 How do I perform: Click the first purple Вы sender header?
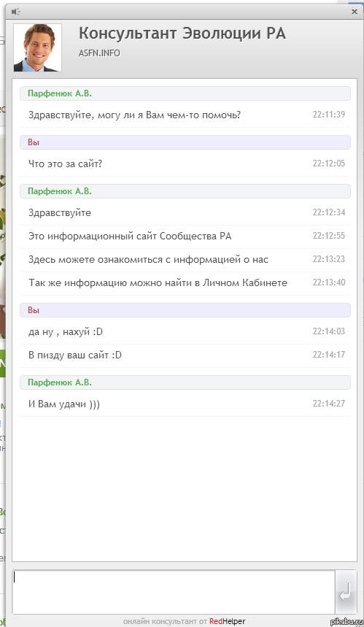tap(185, 142)
